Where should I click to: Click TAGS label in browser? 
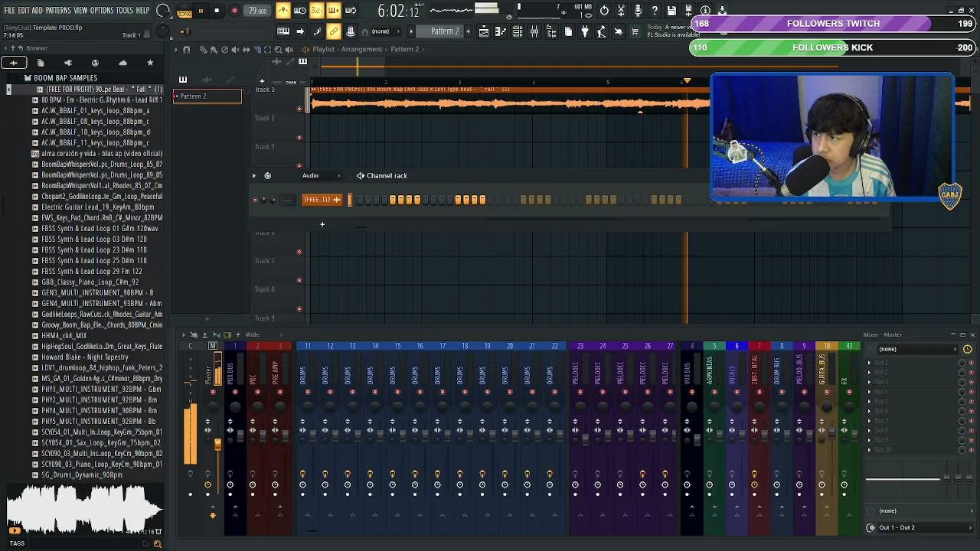(x=17, y=543)
